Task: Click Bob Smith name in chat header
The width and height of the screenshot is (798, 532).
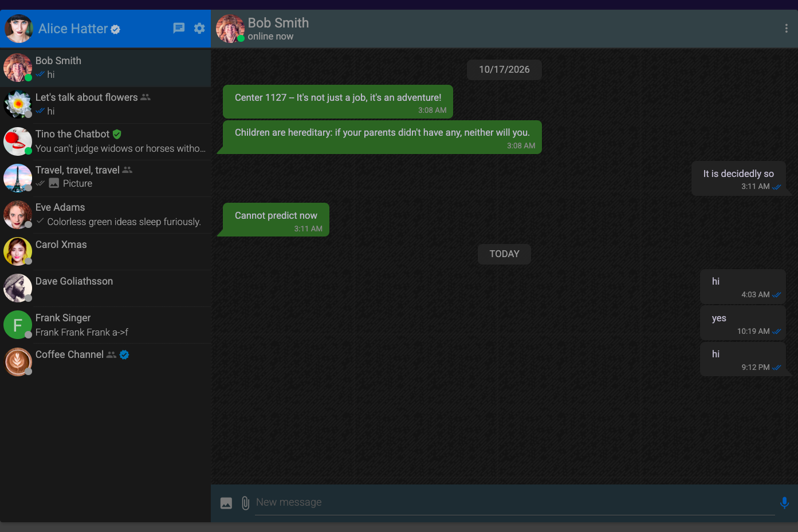Action: [278, 23]
